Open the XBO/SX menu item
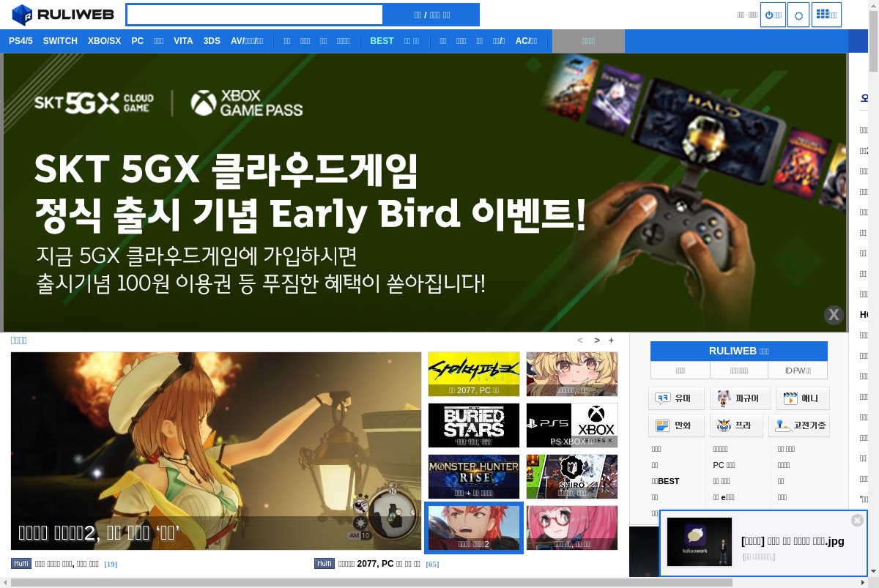879x588 pixels. pos(104,41)
